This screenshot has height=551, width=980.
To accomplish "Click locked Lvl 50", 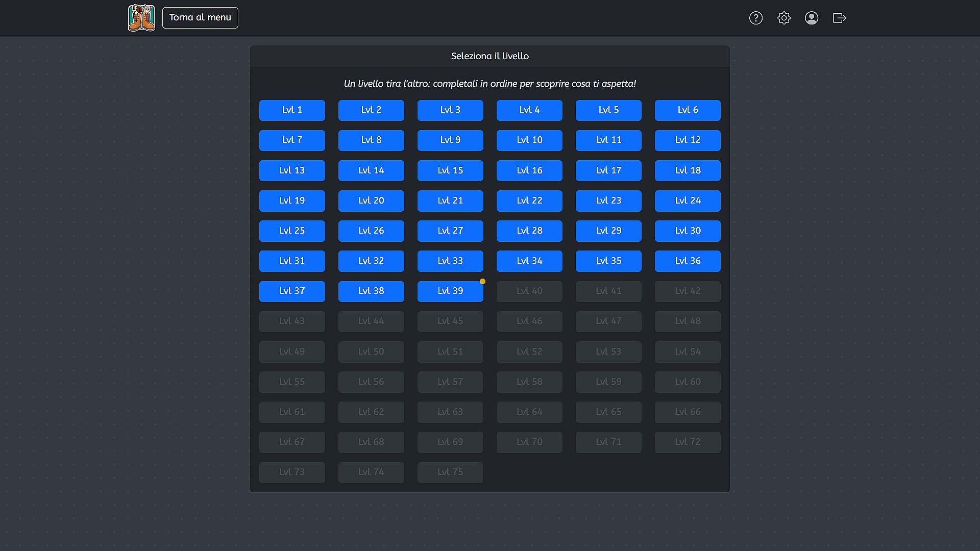I will pos(371,352).
